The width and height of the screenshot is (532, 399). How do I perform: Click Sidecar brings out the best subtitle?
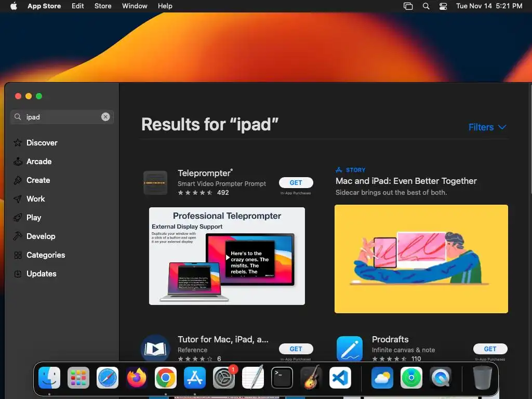pyautogui.click(x=391, y=192)
